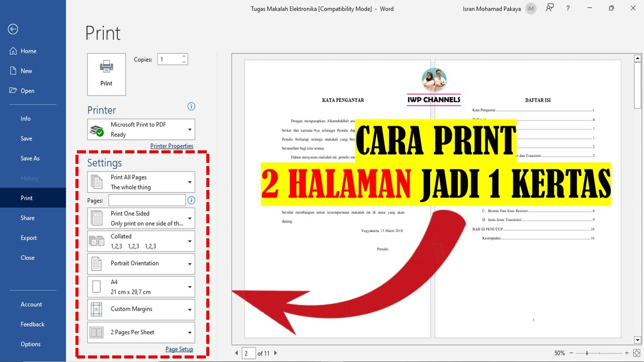Open the Custom Margins dropdown
This screenshot has width=644, height=362.
click(141, 309)
